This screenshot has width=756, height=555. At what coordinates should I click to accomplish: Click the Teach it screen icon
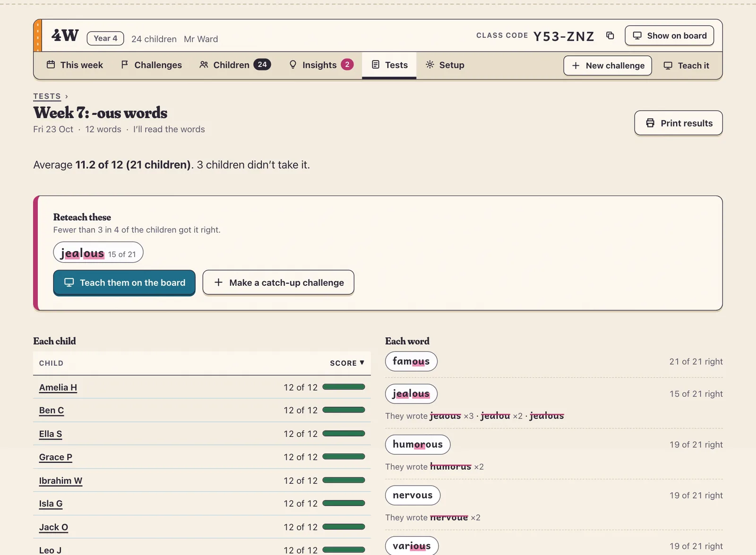(668, 66)
